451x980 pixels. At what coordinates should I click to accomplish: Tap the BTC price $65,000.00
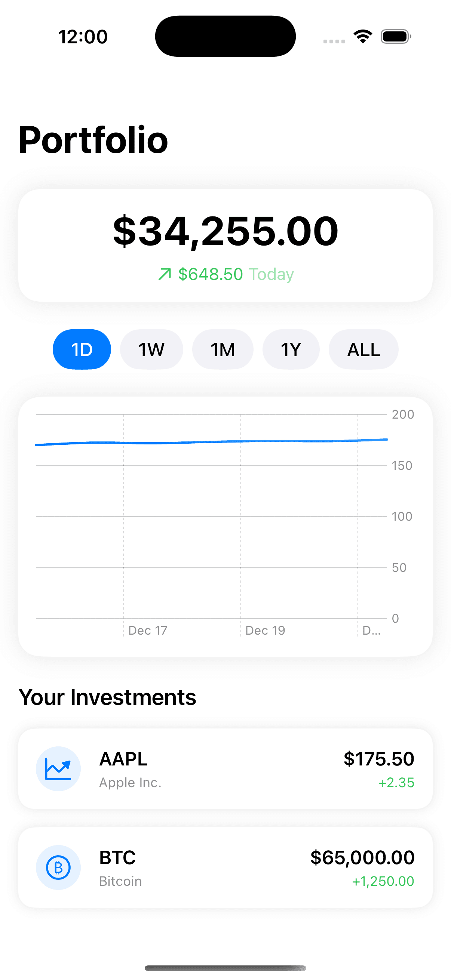[362, 857]
